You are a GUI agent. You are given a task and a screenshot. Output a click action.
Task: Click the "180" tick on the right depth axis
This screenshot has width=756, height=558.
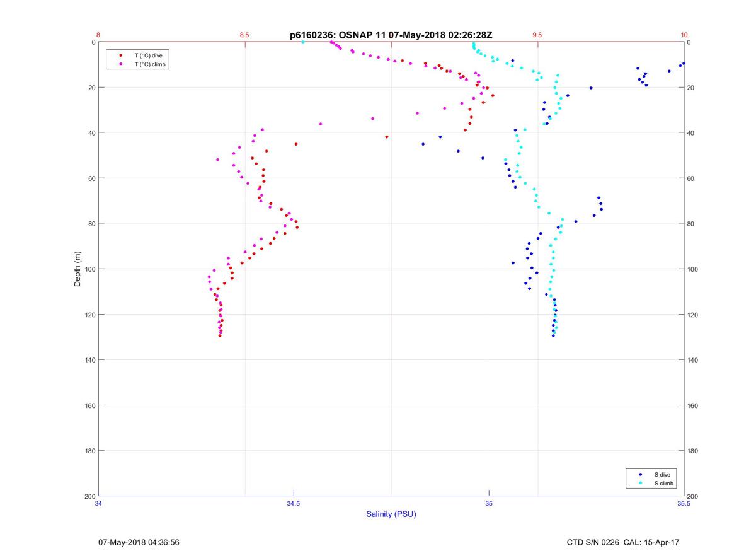(x=692, y=451)
